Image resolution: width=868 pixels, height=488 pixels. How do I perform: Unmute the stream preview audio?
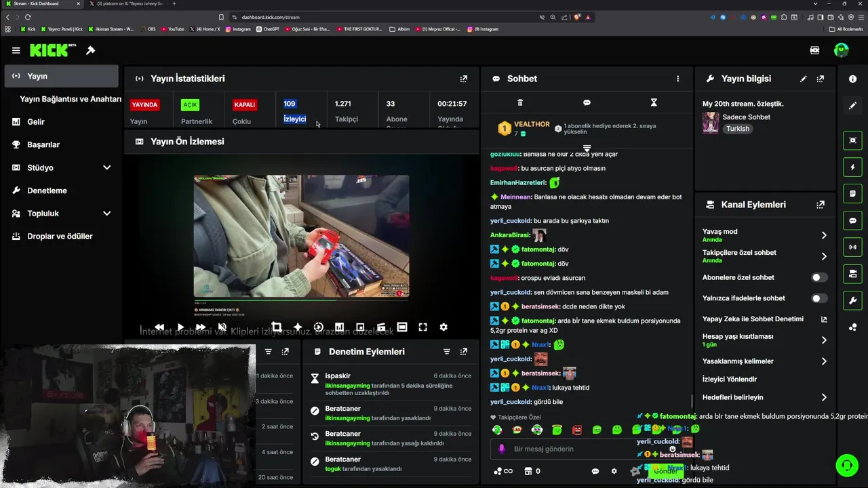[x=222, y=327]
